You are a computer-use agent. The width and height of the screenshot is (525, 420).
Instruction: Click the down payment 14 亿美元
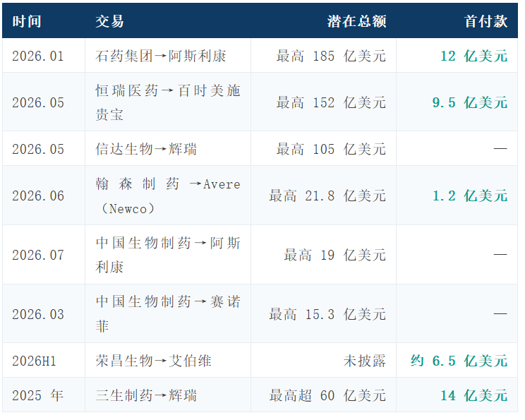tap(474, 395)
